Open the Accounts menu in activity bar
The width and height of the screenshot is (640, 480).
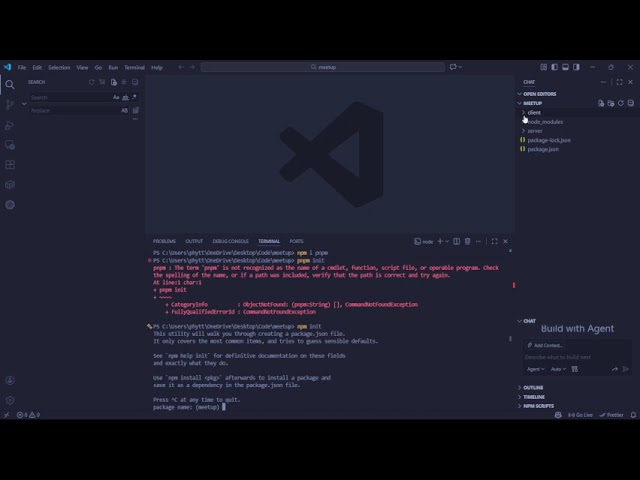(x=10, y=380)
